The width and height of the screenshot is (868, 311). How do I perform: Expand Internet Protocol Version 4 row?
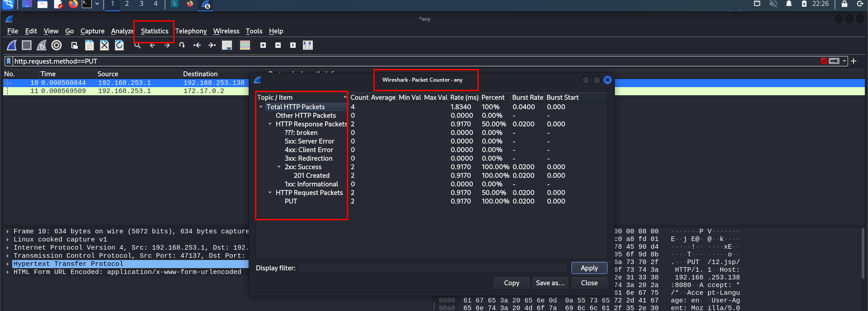tap(8, 248)
